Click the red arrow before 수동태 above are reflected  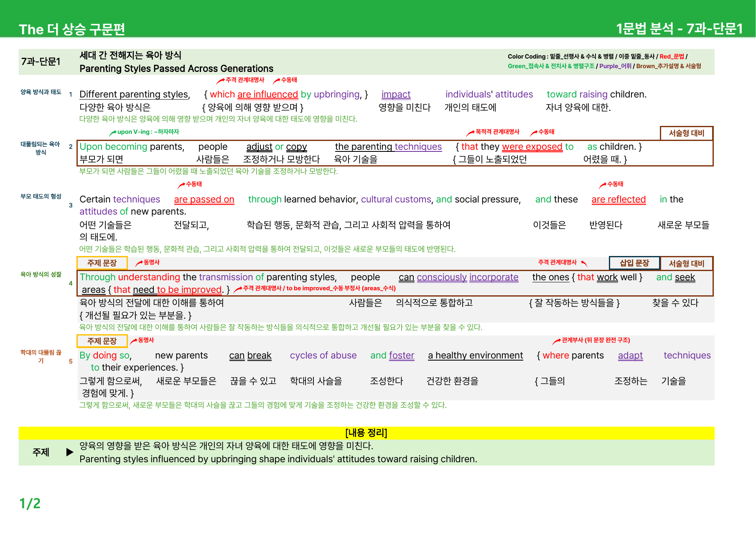(x=603, y=185)
